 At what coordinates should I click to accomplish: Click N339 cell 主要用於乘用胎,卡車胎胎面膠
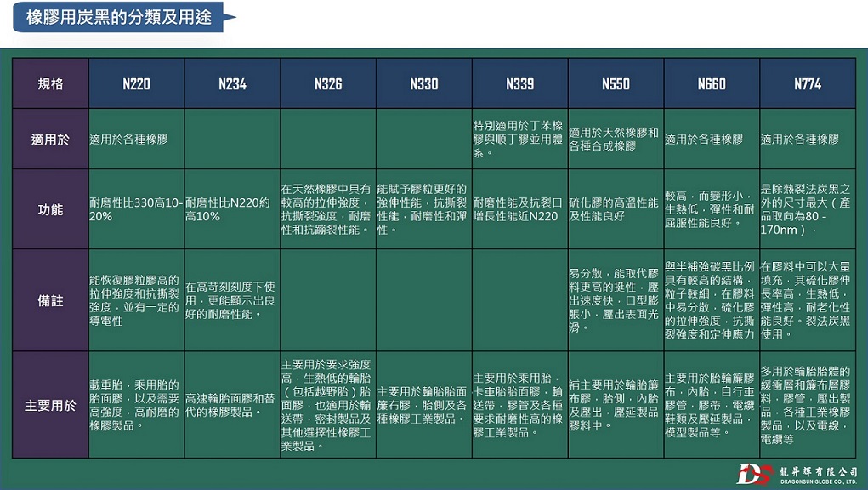pos(518,405)
